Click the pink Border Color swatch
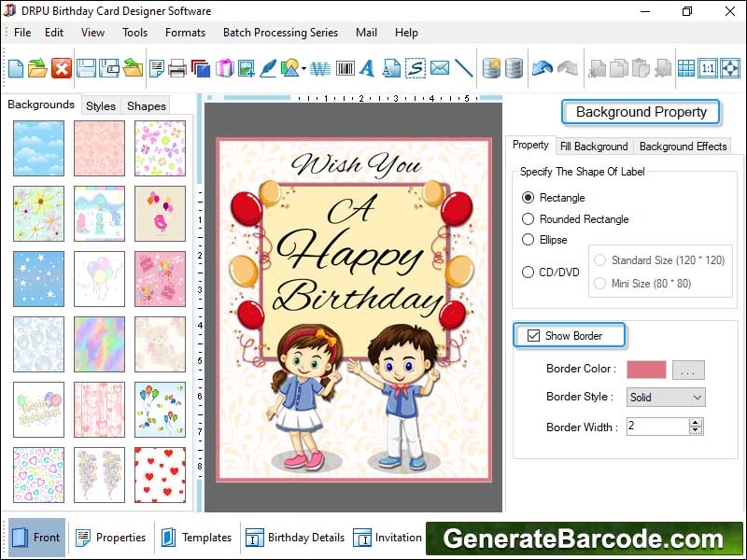 coord(646,370)
